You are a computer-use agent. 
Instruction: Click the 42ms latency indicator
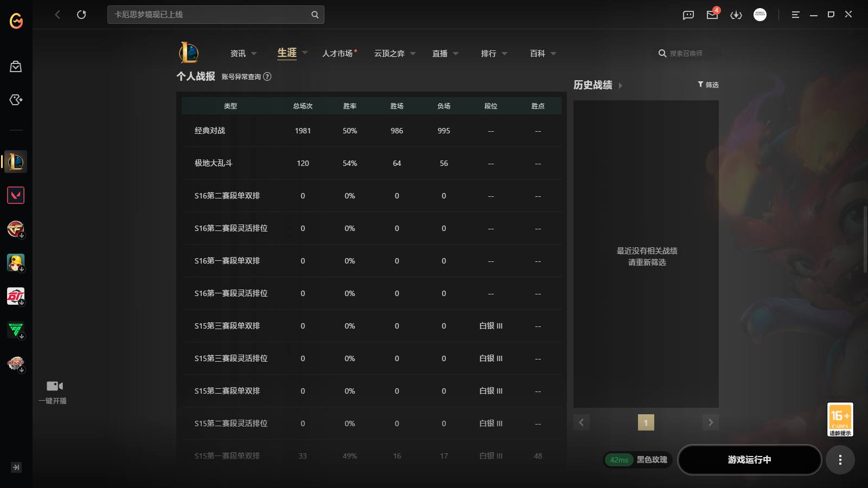tap(619, 460)
